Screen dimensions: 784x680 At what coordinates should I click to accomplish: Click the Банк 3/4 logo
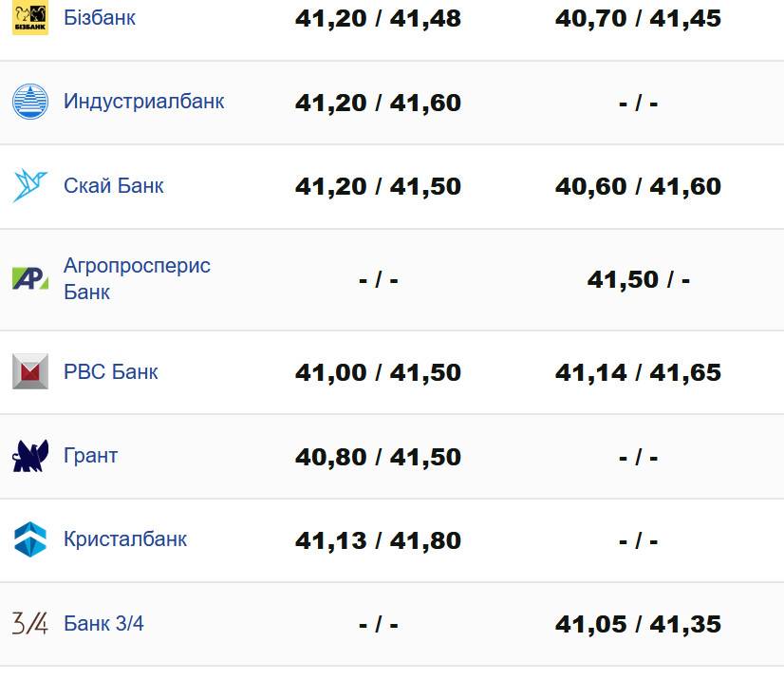(30, 624)
